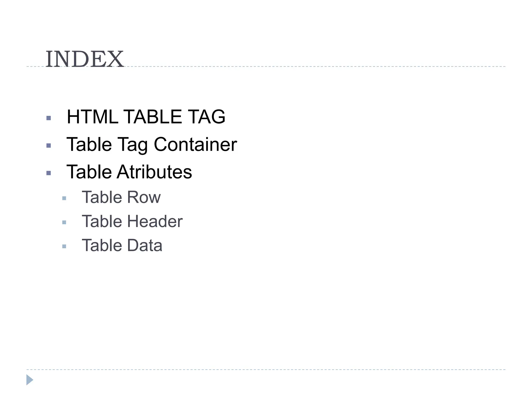Select the Table Row sub-item
The height and width of the screenshot is (399, 532).
121,197
